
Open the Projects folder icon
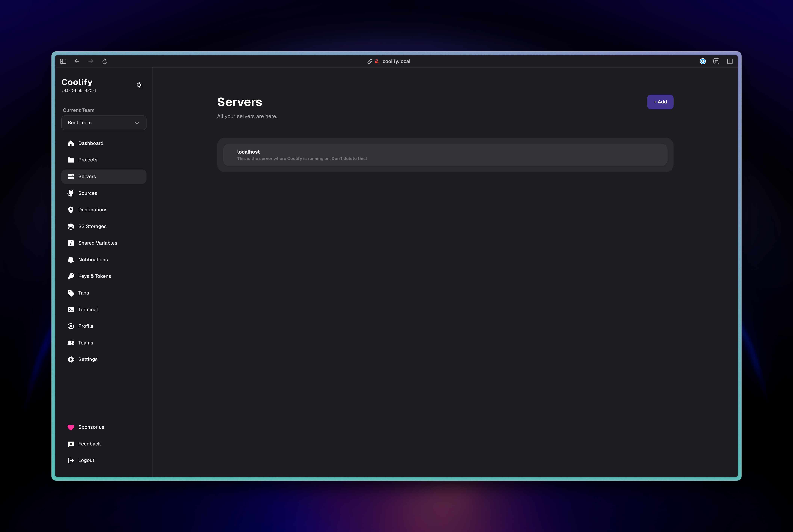(x=71, y=160)
